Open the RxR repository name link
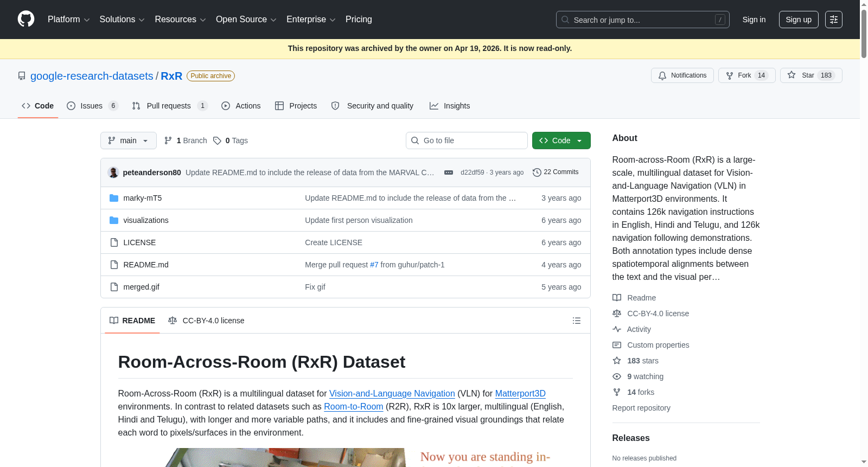 [171, 76]
